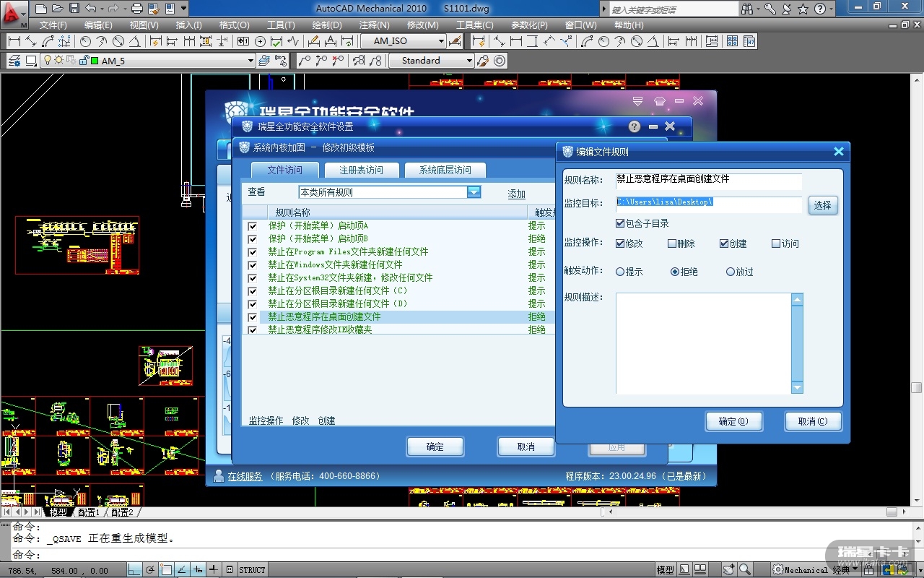Click the keyword search box in title bar

click(674, 9)
